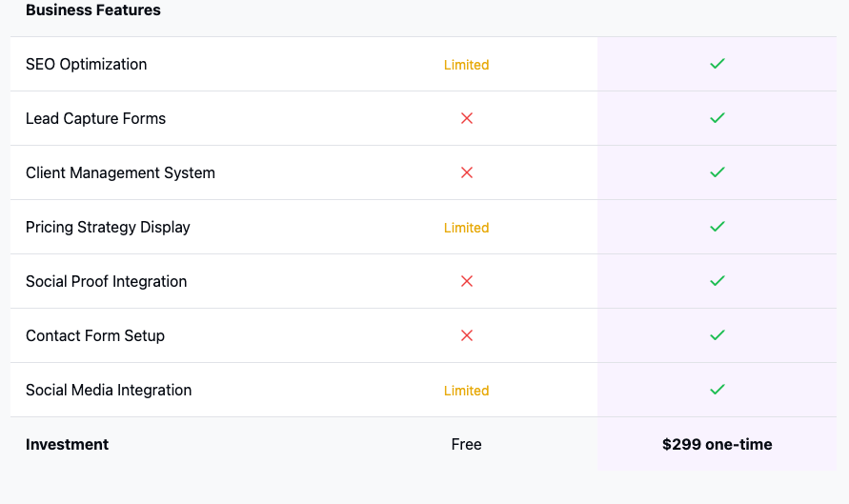The image size is (849, 504).
Task: Click the Investment row label
Action: 67,444
